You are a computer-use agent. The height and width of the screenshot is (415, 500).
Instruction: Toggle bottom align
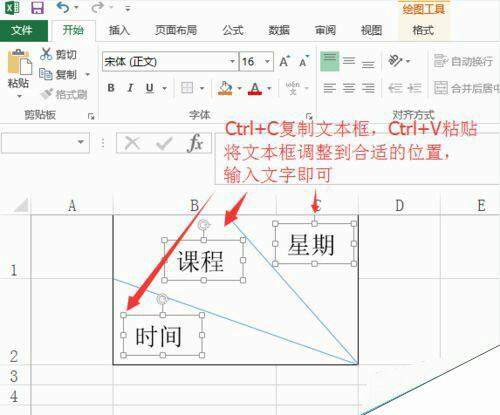pos(368,63)
